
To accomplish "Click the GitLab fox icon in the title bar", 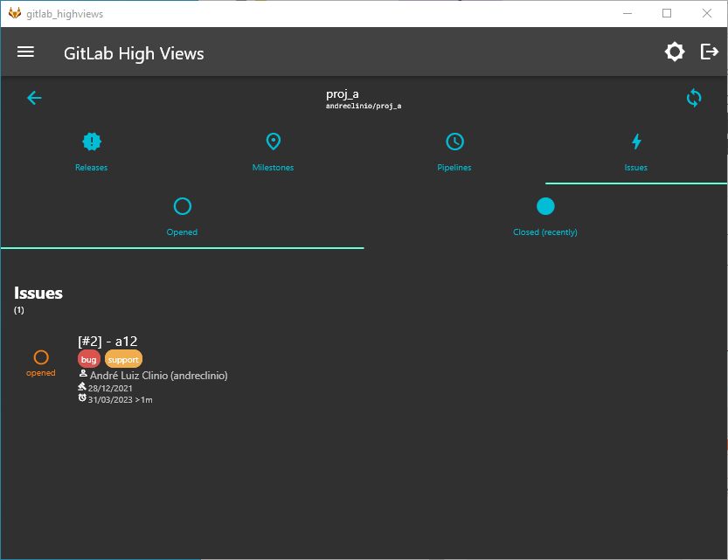I will pos(15,13).
